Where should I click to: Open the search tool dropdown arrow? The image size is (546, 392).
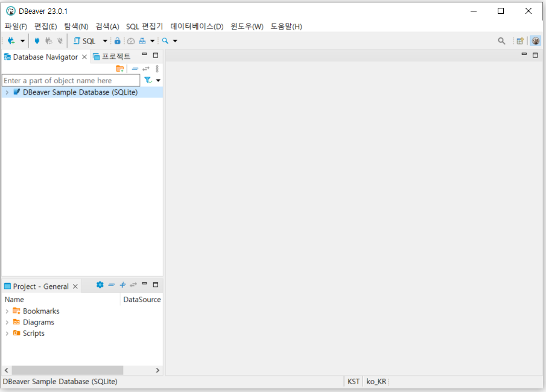point(175,41)
